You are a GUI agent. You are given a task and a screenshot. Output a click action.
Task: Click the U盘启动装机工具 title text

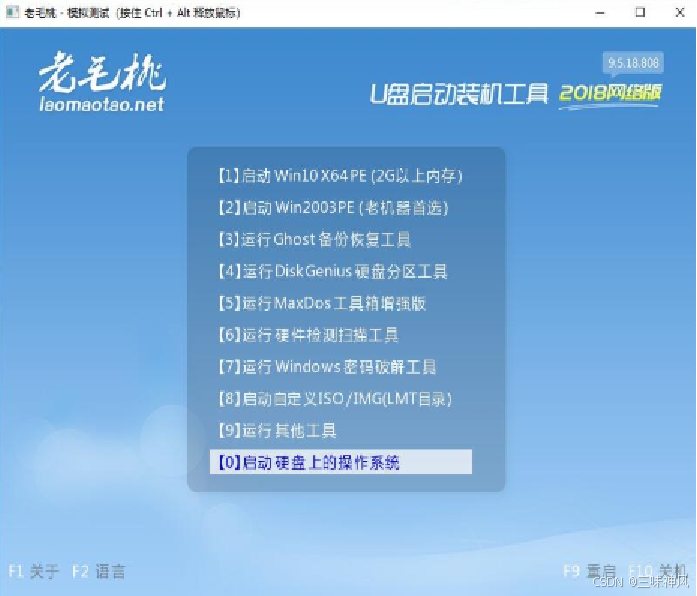click(x=459, y=94)
